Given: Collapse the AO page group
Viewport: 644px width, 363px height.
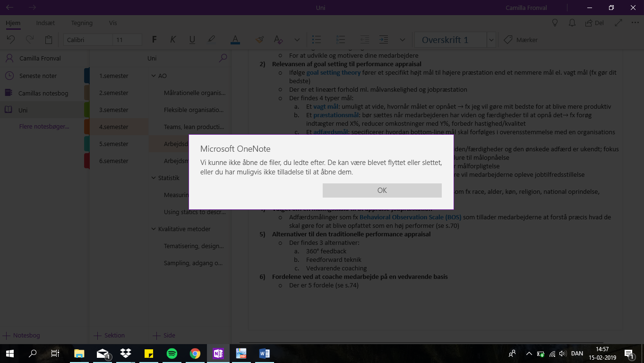Looking at the screenshot, I should 154,76.
